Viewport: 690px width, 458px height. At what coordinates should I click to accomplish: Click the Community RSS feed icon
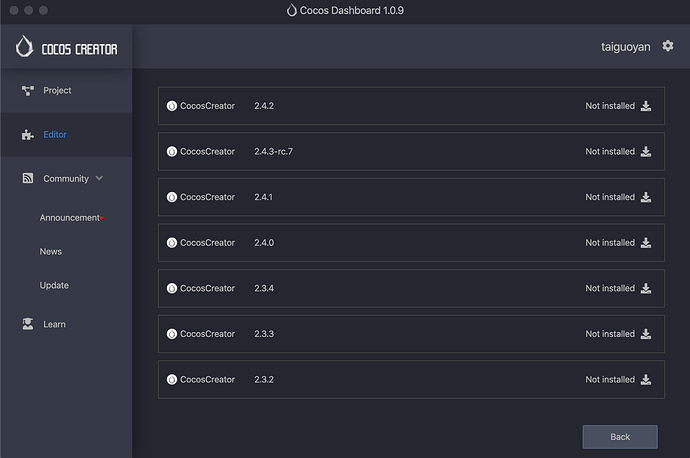(x=28, y=179)
